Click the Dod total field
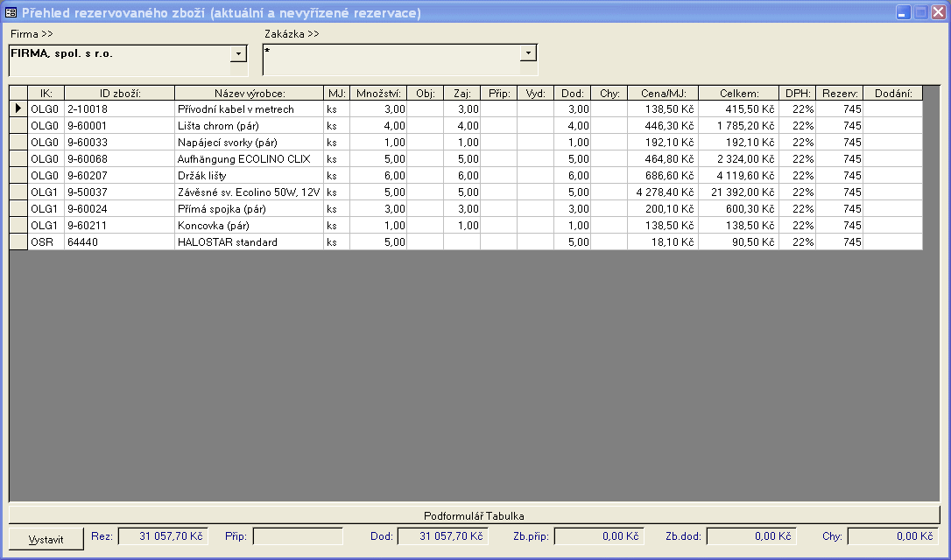Viewport: 951px width, 560px height. click(441, 536)
